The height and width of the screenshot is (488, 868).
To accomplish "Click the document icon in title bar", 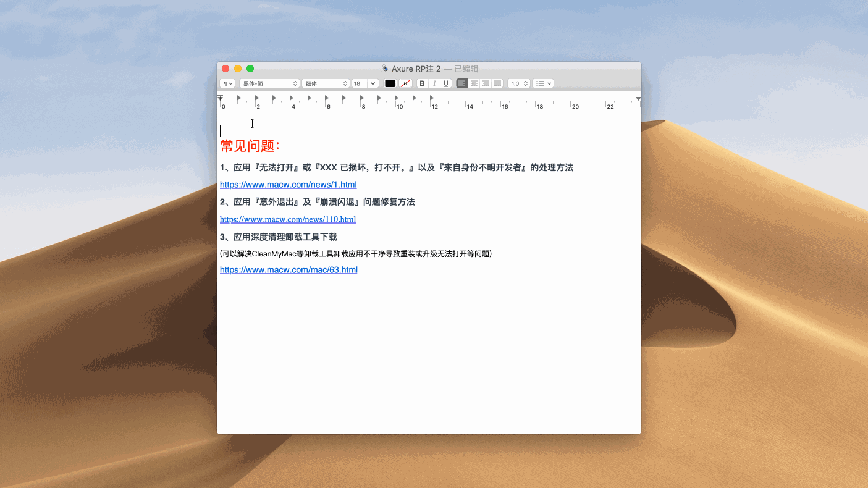I will [385, 69].
